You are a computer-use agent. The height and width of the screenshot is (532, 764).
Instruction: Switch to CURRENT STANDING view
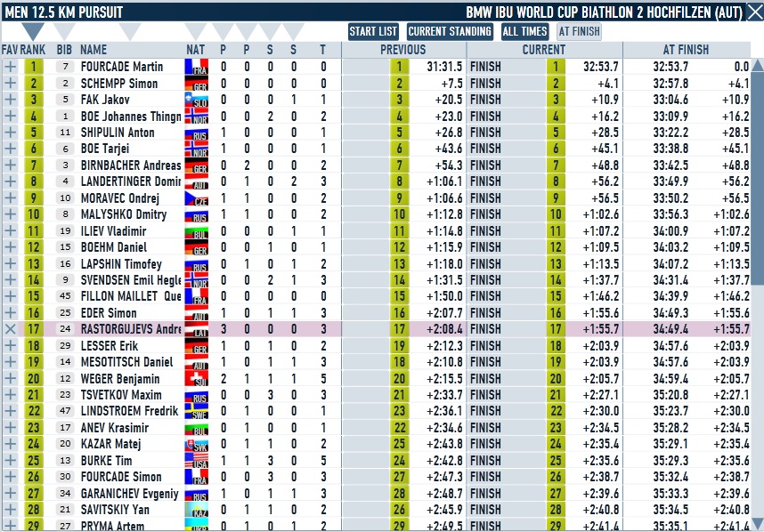coord(450,32)
